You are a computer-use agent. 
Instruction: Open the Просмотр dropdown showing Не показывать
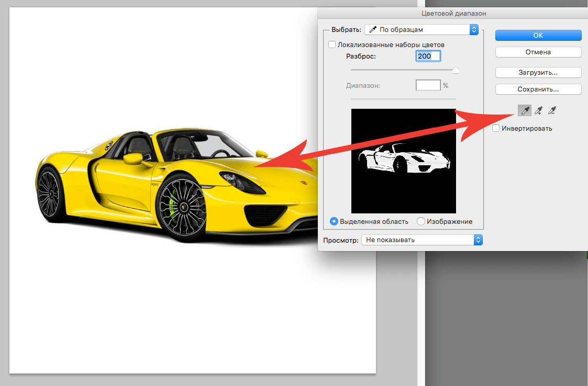point(421,240)
